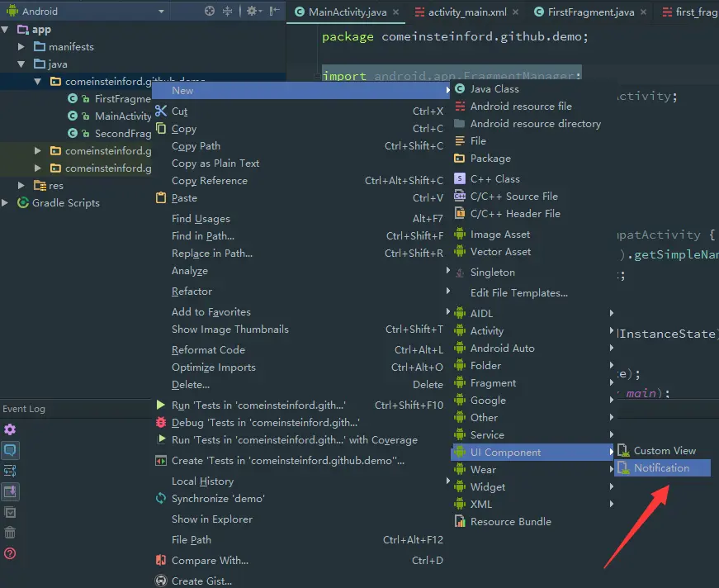The height and width of the screenshot is (588, 719).
Task: Select Custom View menu entry
Action: 662,450
